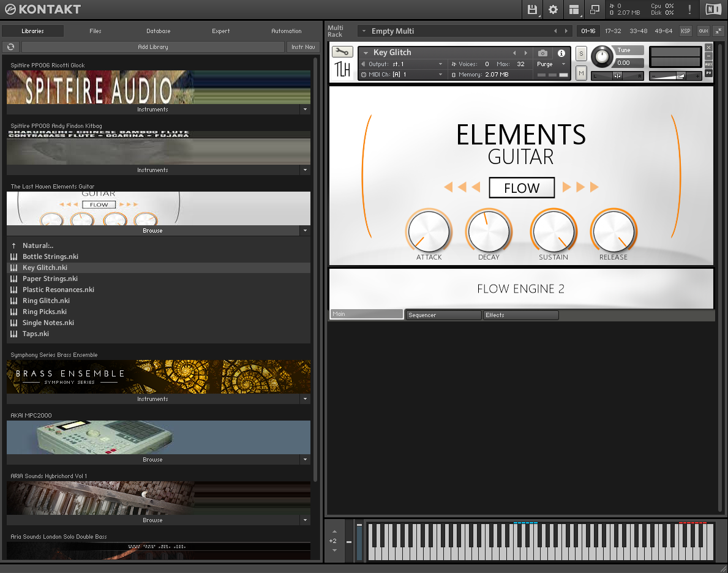Click Instruments under Spitfire Ricotti Glock

[x=152, y=110]
